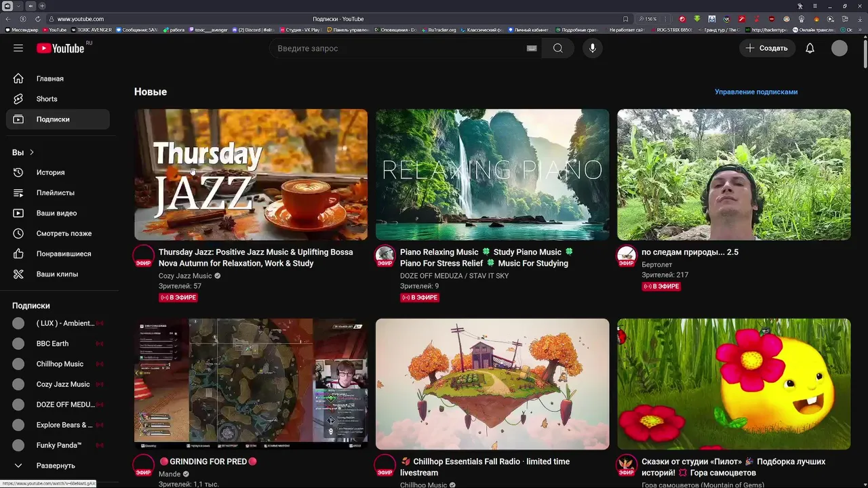The width and height of the screenshot is (868, 488).
Task: Open the ROG STRIX B650E bookmark
Action: [x=671, y=30]
